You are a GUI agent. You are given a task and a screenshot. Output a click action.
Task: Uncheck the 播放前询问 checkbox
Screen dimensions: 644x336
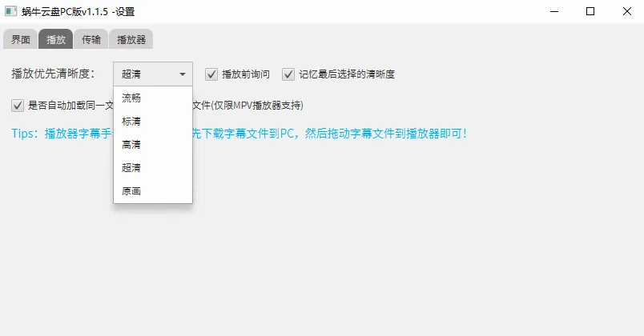tap(211, 74)
